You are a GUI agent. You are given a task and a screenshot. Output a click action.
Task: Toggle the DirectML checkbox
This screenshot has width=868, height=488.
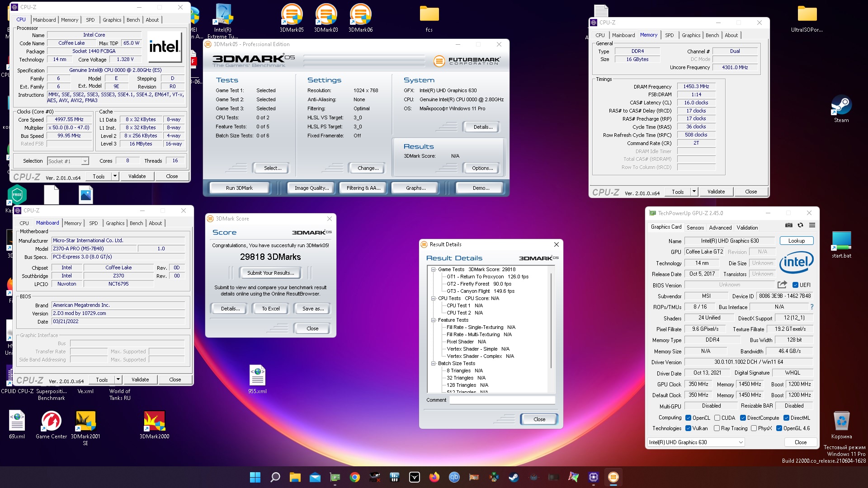pyautogui.click(x=786, y=418)
